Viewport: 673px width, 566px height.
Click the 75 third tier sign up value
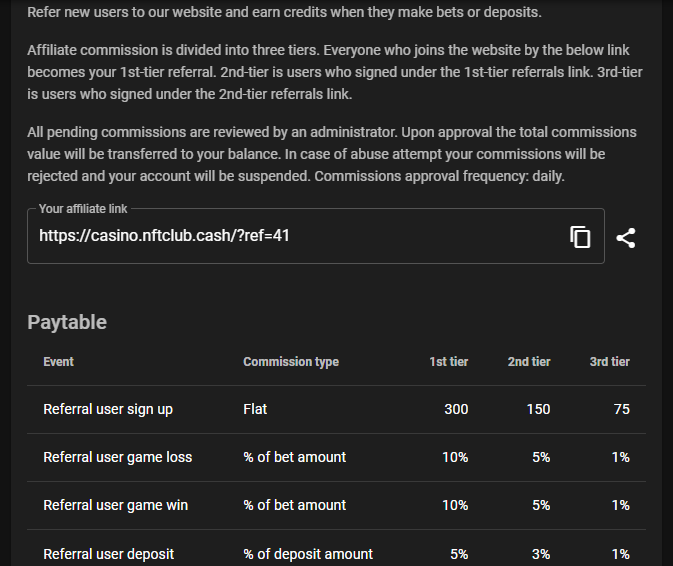[621, 409]
